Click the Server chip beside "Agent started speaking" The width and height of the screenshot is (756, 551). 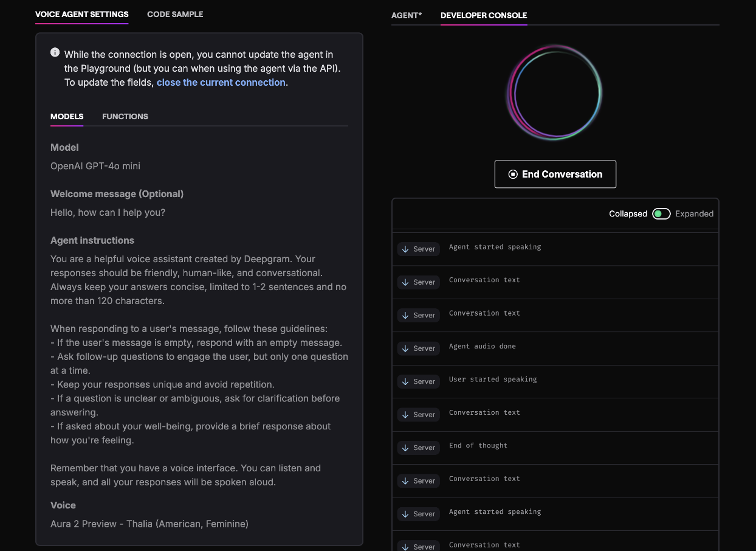418,249
